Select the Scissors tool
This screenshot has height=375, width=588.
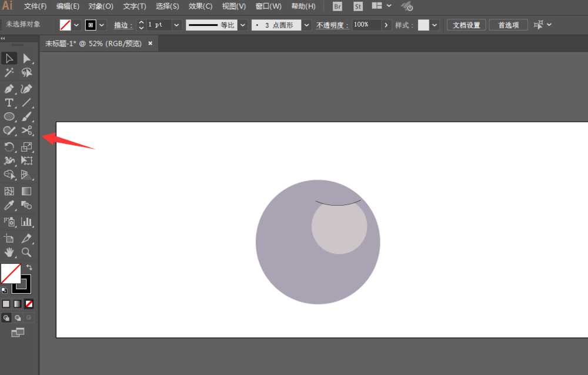click(x=26, y=131)
